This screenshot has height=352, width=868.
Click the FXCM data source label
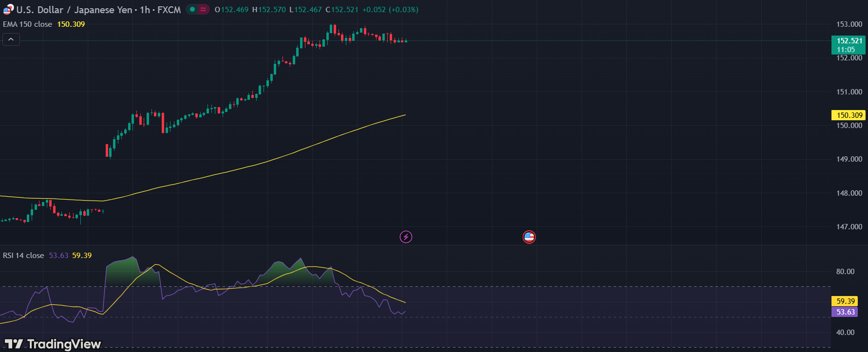click(169, 10)
